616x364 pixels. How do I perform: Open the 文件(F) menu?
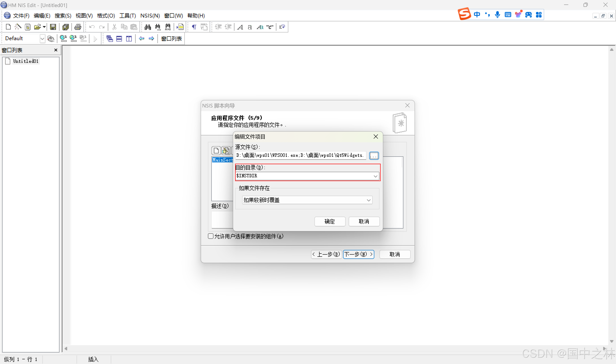pos(21,16)
